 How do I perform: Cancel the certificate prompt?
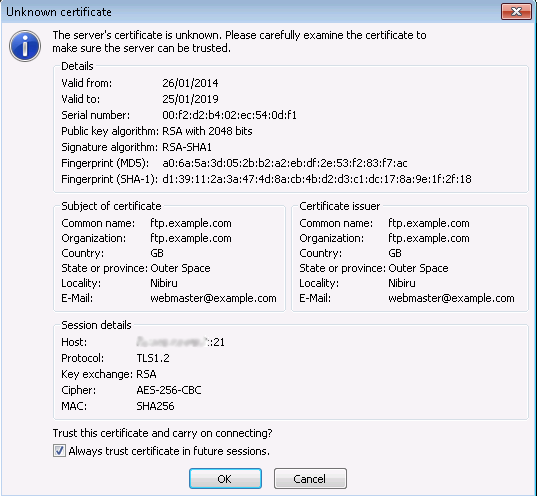(310, 479)
